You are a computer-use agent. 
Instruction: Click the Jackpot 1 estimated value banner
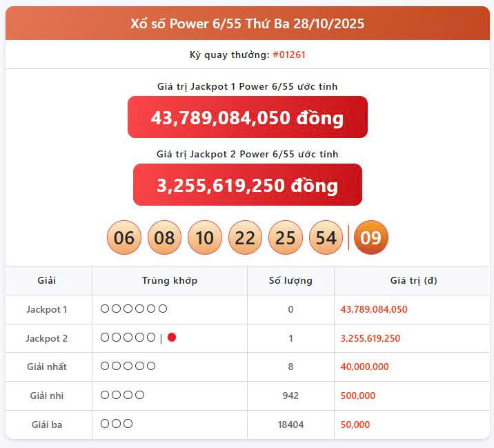[x=247, y=117]
